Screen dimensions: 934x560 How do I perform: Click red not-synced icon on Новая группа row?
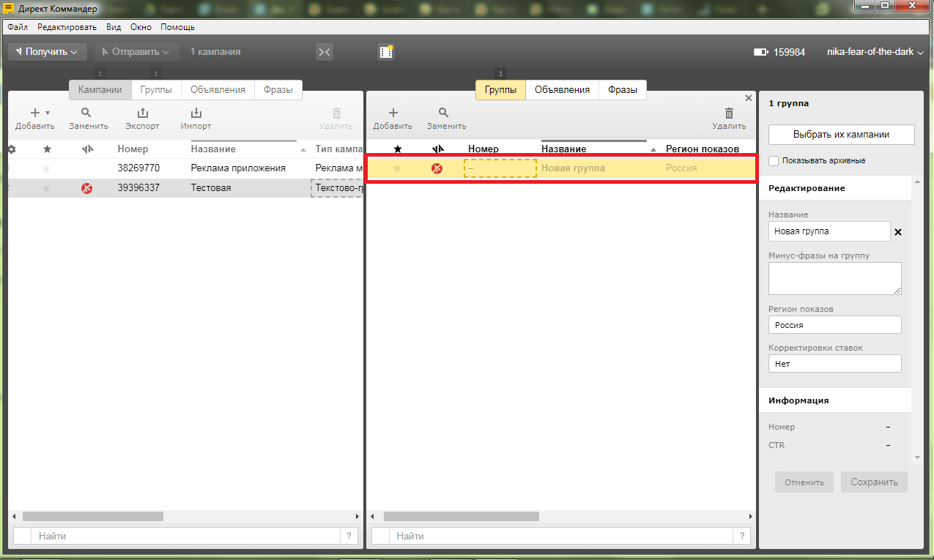click(437, 168)
